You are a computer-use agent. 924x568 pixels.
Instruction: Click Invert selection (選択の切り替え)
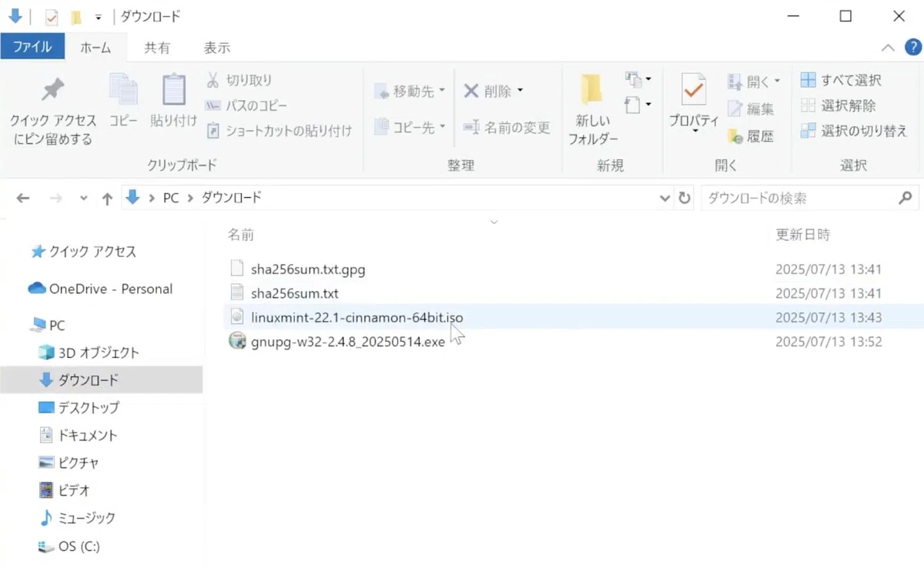[x=854, y=131]
